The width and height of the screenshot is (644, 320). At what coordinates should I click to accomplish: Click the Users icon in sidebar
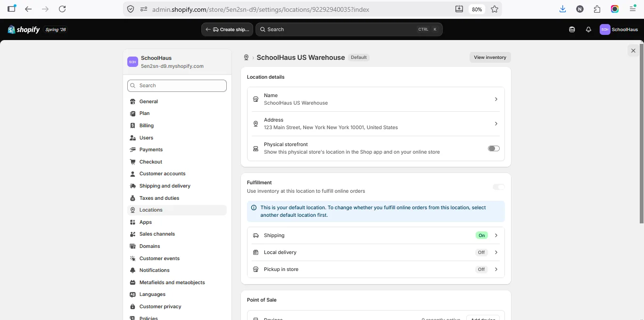click(133, 138)
